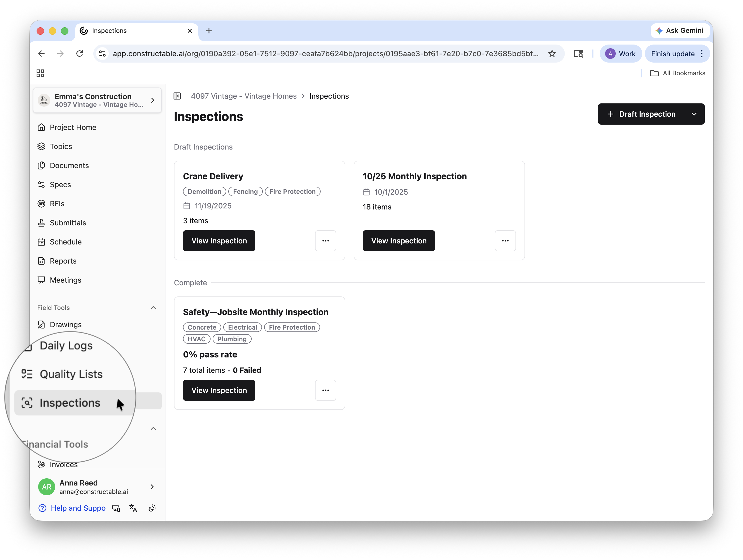The image size is (743, 560).
Task: Click the Ask Gemini button
Action: tap(680, 30)
